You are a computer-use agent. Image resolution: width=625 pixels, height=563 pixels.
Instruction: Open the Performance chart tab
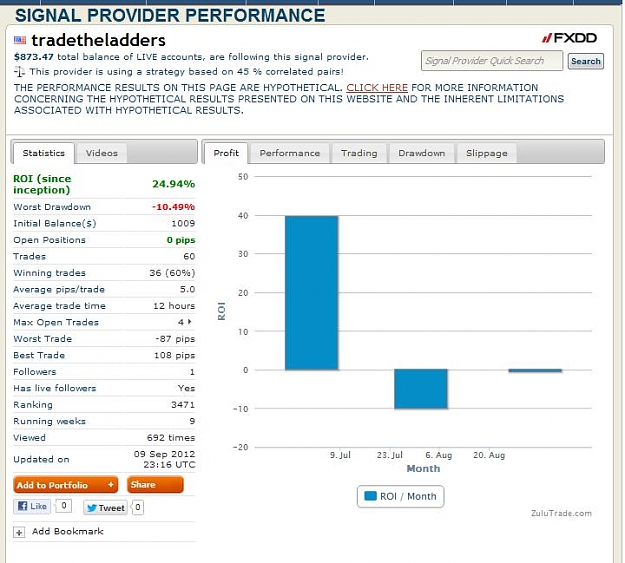[290, 153]
